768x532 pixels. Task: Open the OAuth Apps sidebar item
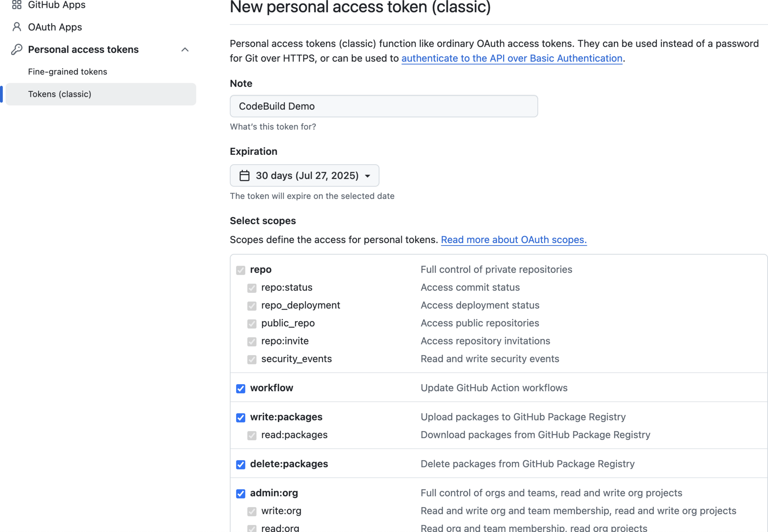click(x=55, y=27)
